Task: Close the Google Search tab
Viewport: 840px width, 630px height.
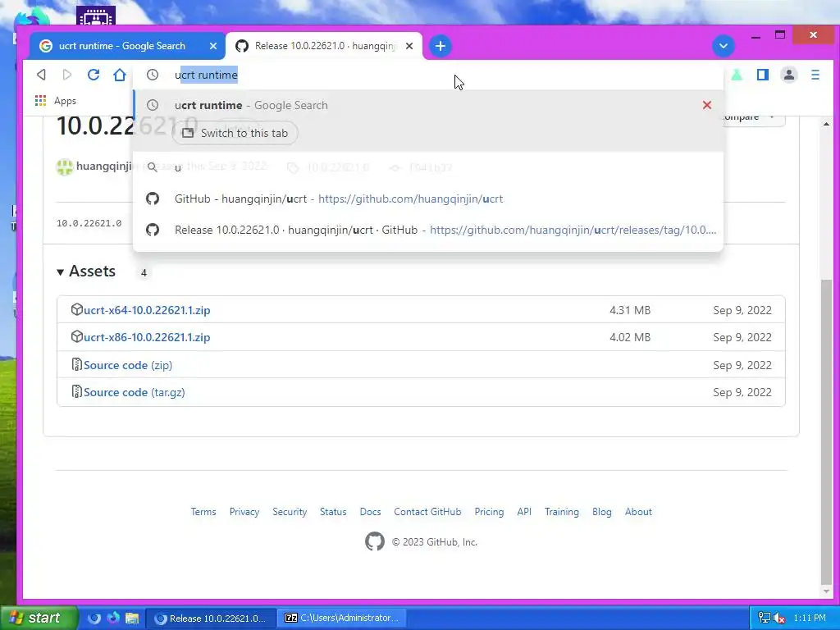Action: point(213,46)
